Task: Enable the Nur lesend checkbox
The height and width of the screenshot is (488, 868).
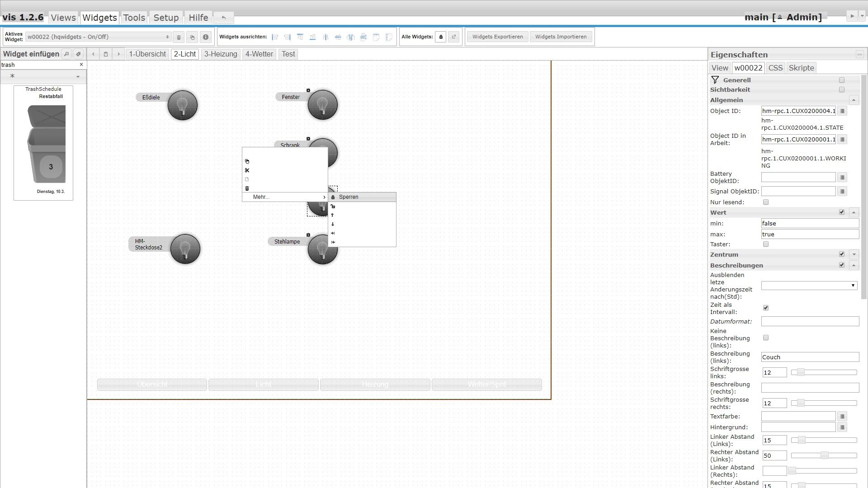Action: (x=766, y=202)
